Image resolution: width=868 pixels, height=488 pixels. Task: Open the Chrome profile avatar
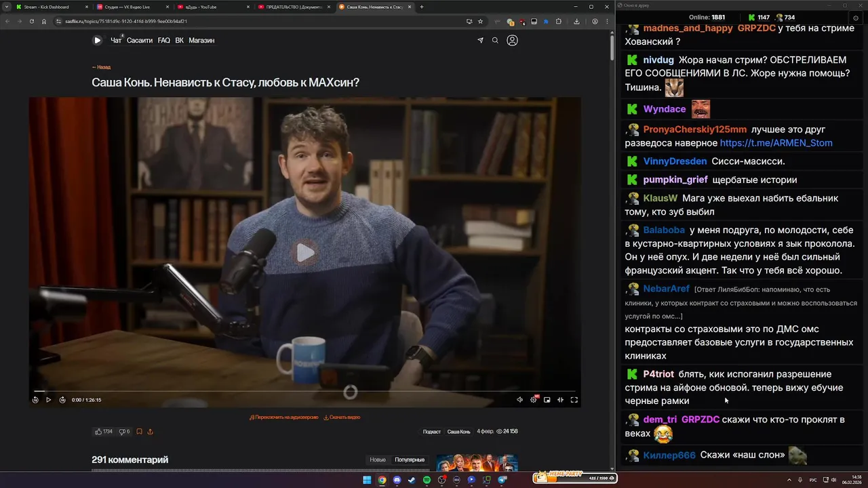point(595,21)
